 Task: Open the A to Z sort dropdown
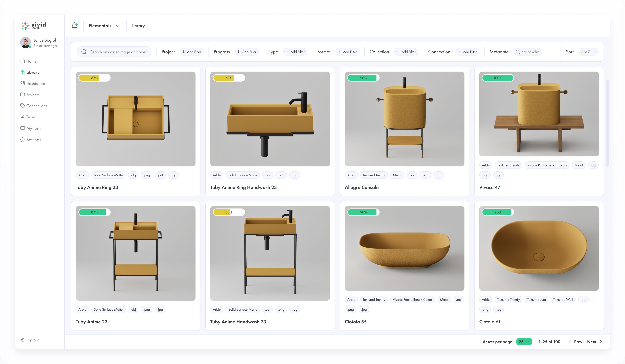588,52
